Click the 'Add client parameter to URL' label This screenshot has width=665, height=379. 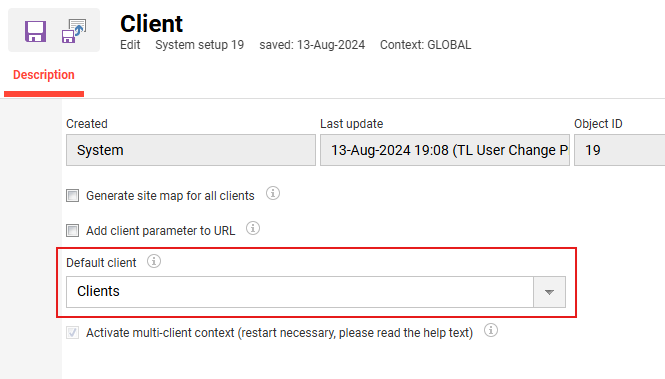160,231
